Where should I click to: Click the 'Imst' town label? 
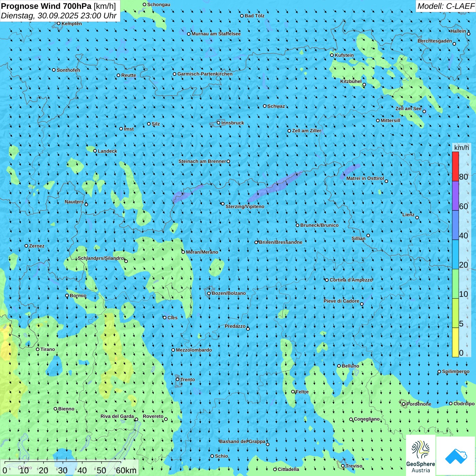click(129, 129)
